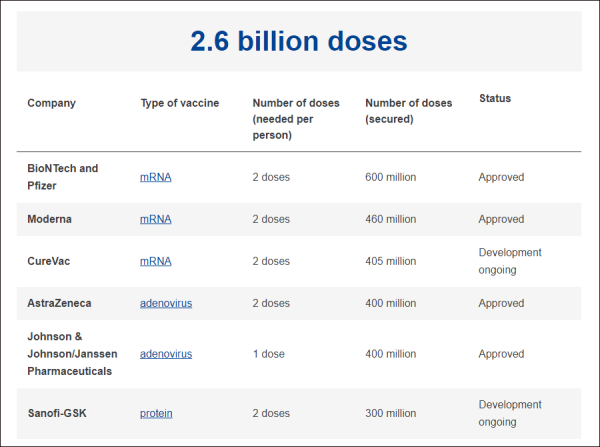The height and width of the screenshot is (447, 600).
Task: Select the '460 million' doses value for Moderna
Action: (391, 219)
